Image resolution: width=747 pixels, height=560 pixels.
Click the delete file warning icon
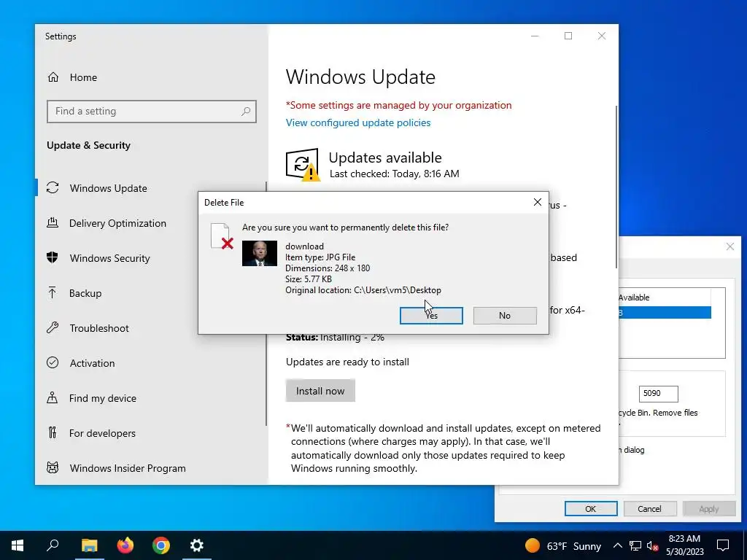click(x=222, y=236)
